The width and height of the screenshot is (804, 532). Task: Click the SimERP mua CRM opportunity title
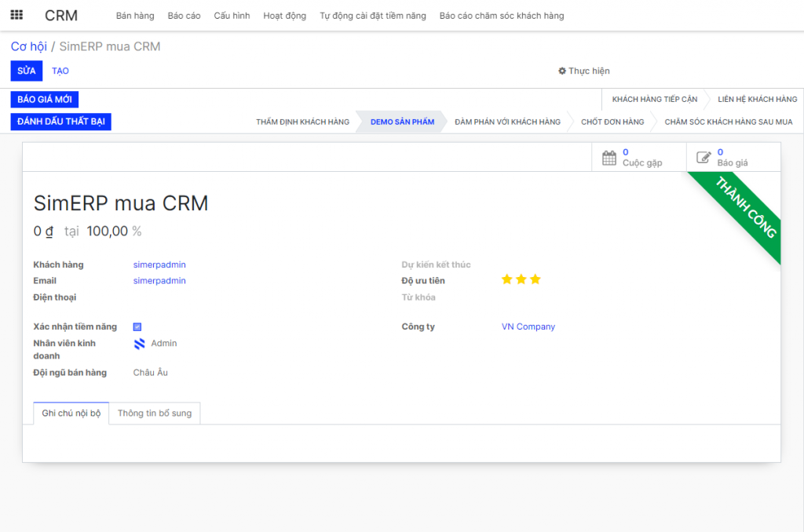121,203
